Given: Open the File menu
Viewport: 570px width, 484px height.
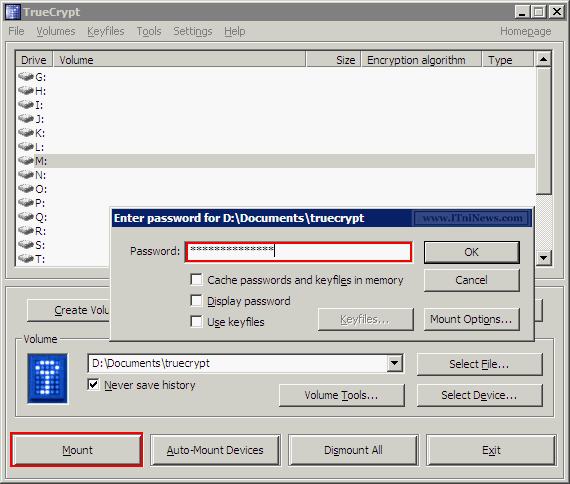Looking at the screenshot, I should pos(16,31).
